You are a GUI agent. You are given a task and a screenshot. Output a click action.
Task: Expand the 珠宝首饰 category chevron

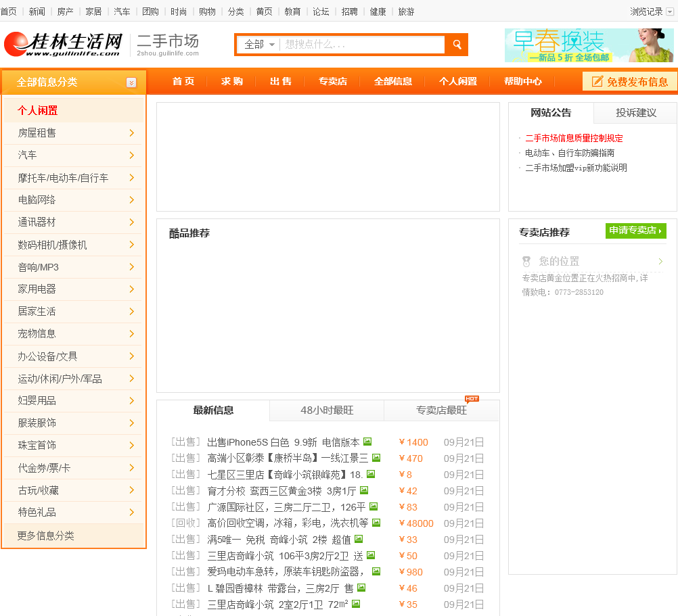click(132, 446)
